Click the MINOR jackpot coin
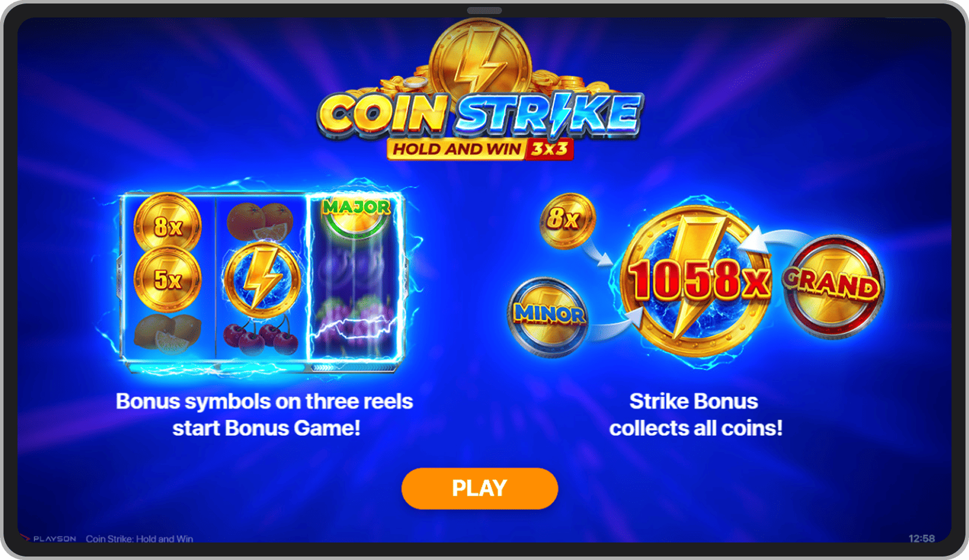 [x=548, y=316]
